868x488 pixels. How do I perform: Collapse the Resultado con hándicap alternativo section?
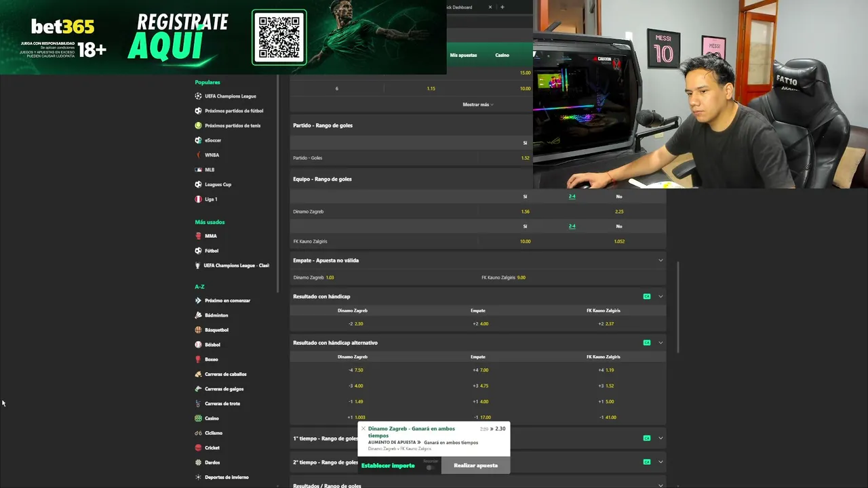(x=660, y=342)
